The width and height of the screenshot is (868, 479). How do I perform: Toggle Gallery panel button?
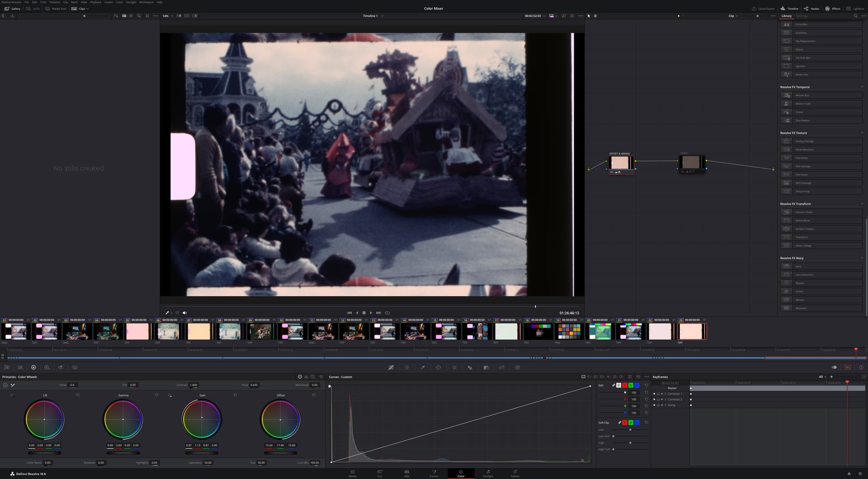(x=12, y=9)
